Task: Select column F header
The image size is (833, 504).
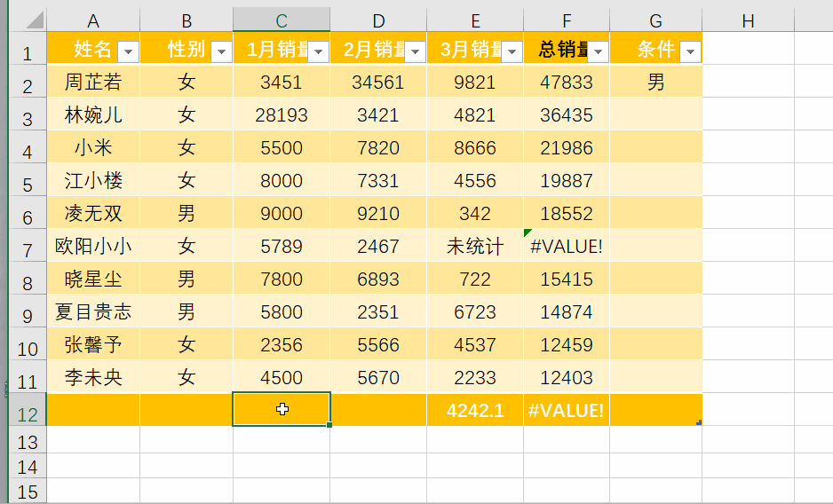Action: point(567,20)
